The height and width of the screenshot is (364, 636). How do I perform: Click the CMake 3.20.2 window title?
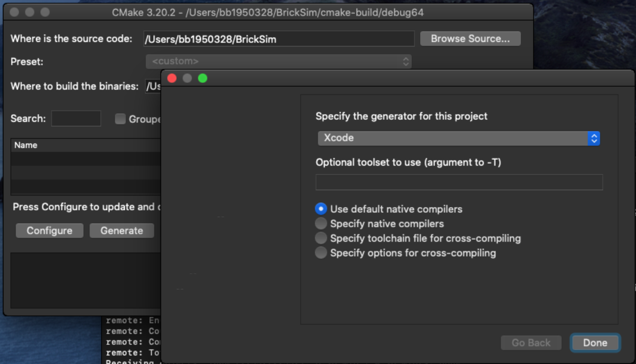tap(268, 13)
